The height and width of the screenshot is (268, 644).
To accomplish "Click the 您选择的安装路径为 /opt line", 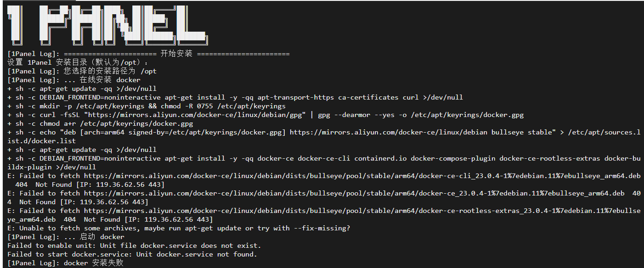I will coord(83,71).
